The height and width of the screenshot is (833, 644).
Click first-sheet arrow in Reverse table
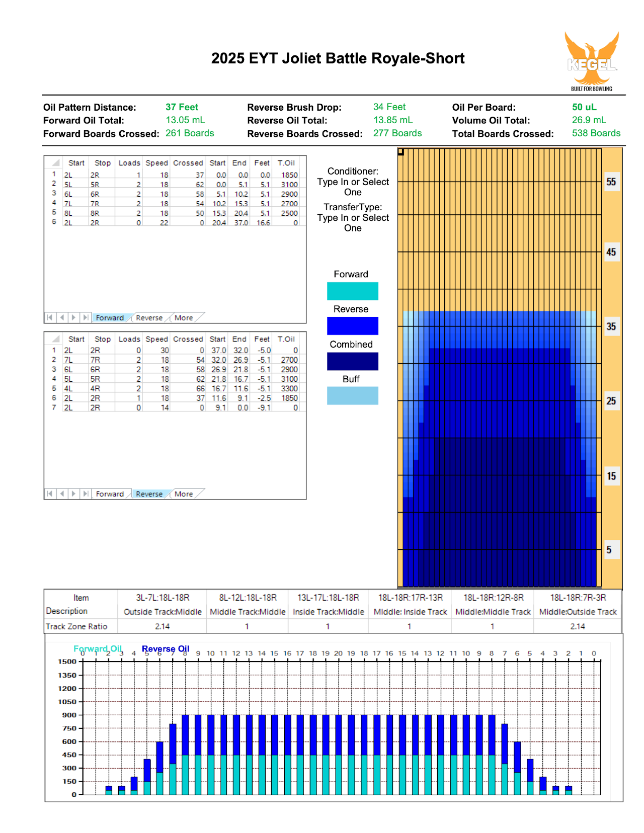50,493
